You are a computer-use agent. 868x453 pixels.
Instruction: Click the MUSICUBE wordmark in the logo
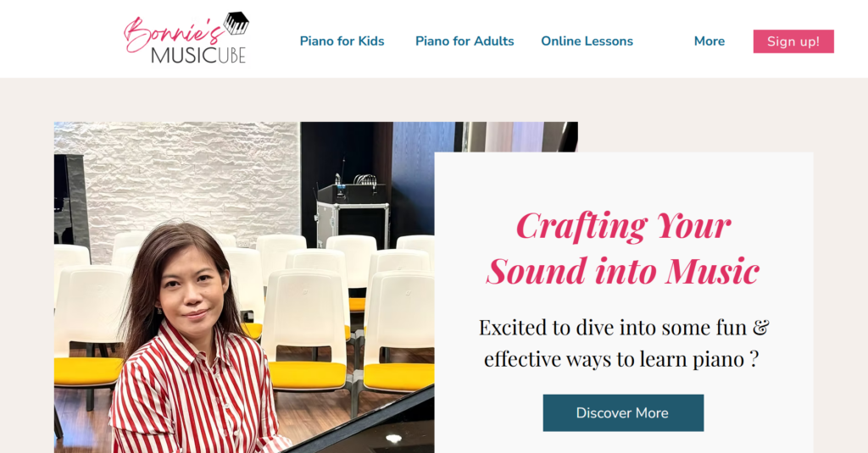click(198, 55)
